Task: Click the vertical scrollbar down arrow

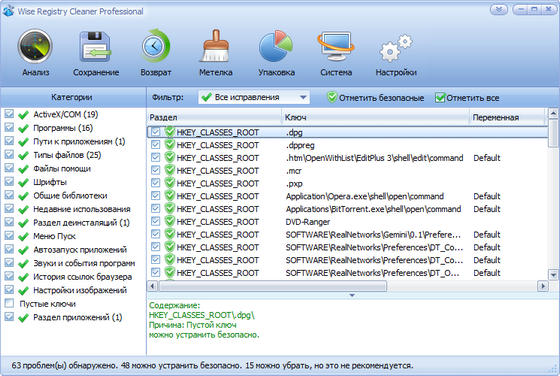Action: click(x=553, y=275)
